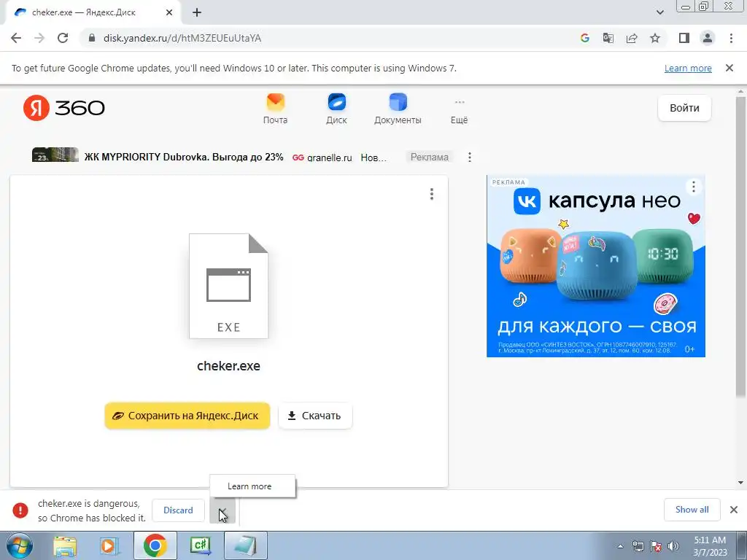
Task: Dismiss the Windows 7 update banner
Action: click(x=729, y=68)
